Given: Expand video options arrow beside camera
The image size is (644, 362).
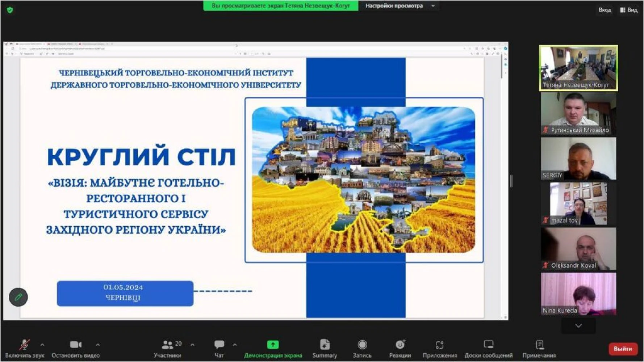Looking at the screenshot, I should (x=98, y=345).
